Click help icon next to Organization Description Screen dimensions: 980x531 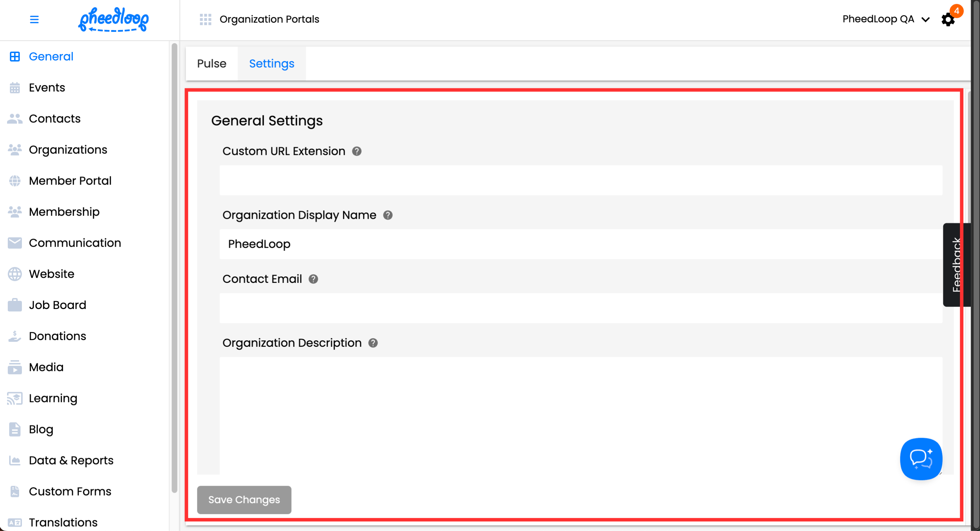pos(373,343)
